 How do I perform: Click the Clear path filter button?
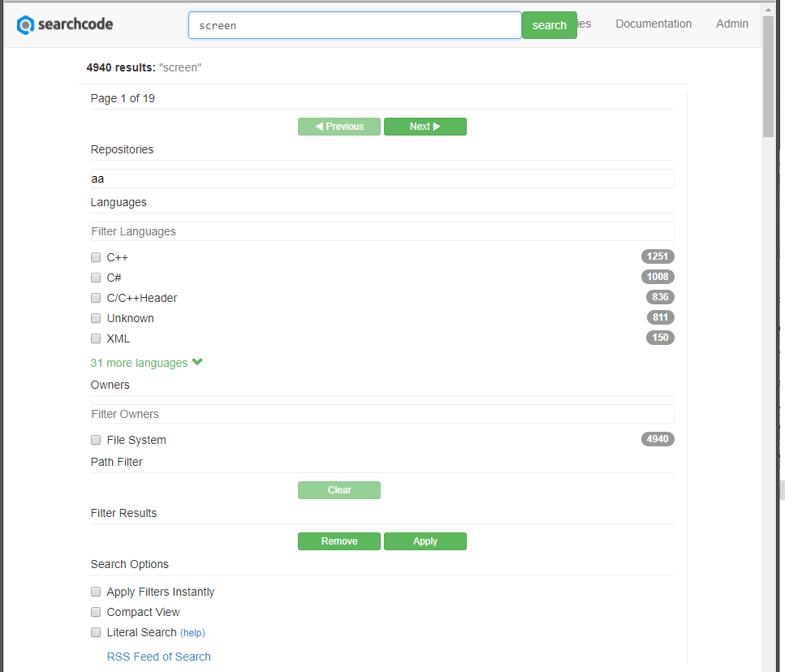(339, 490)
